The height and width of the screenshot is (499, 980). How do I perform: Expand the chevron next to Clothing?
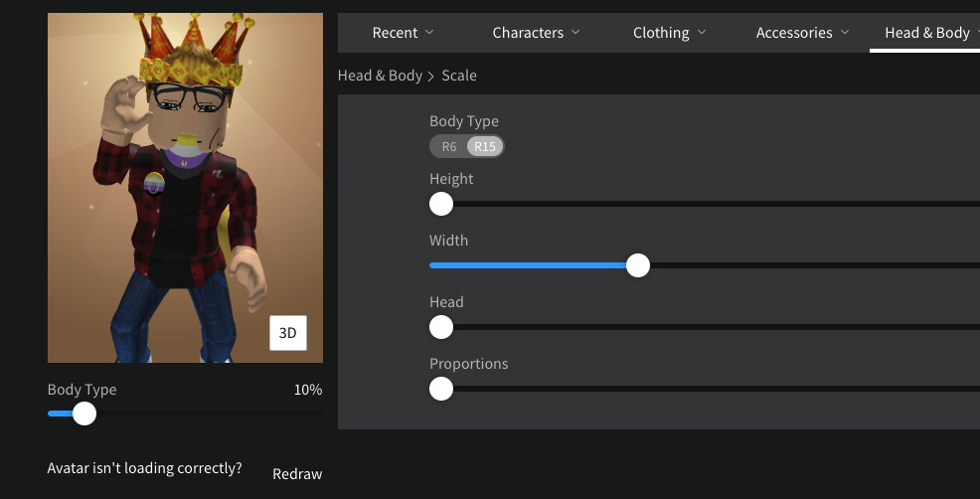click(702, 32)
